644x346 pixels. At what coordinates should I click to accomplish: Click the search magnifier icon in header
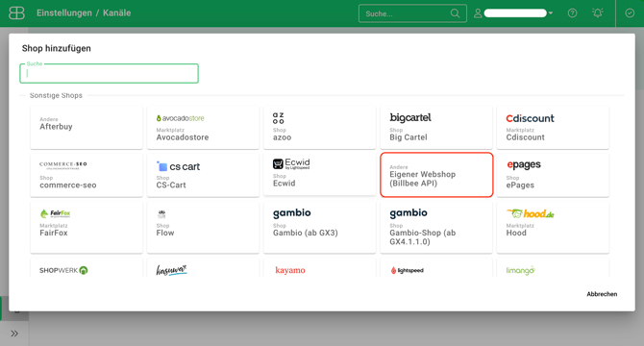pyautogui.click(x=455, y=13)
